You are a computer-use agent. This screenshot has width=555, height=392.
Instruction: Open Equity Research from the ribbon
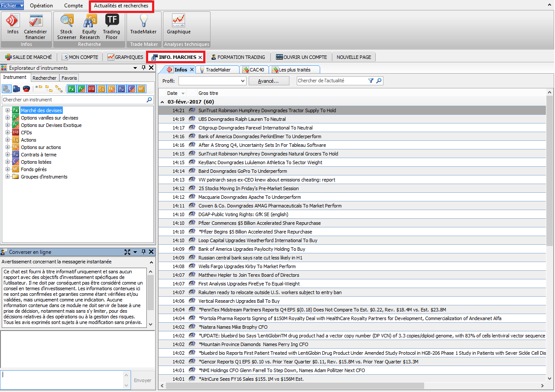click(x=90, y=27)
